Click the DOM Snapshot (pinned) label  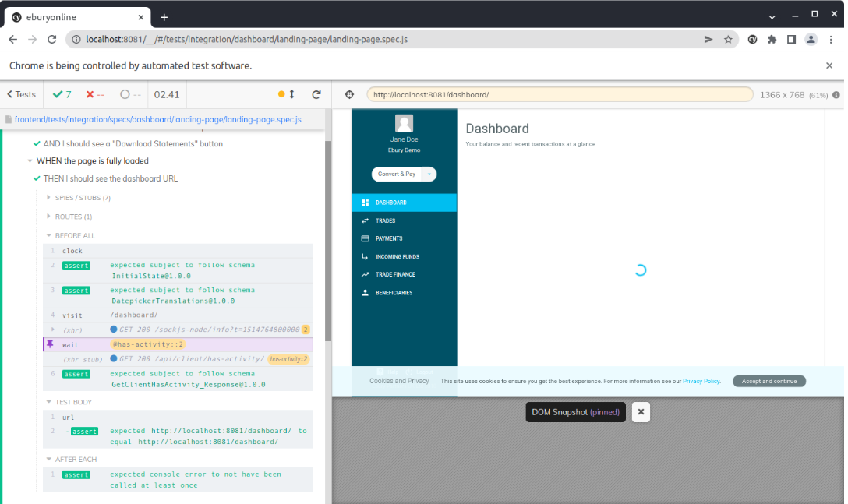point(575,412)
